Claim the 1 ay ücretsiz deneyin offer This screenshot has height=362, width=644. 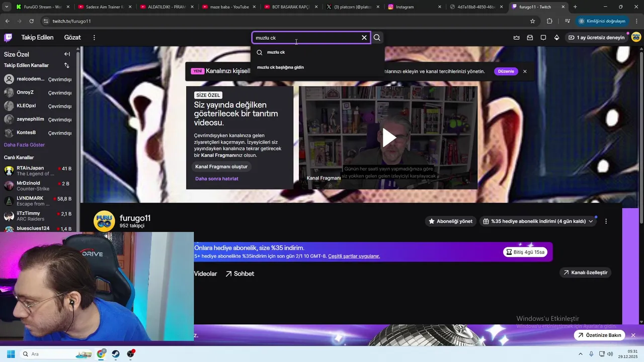point(596,38)
